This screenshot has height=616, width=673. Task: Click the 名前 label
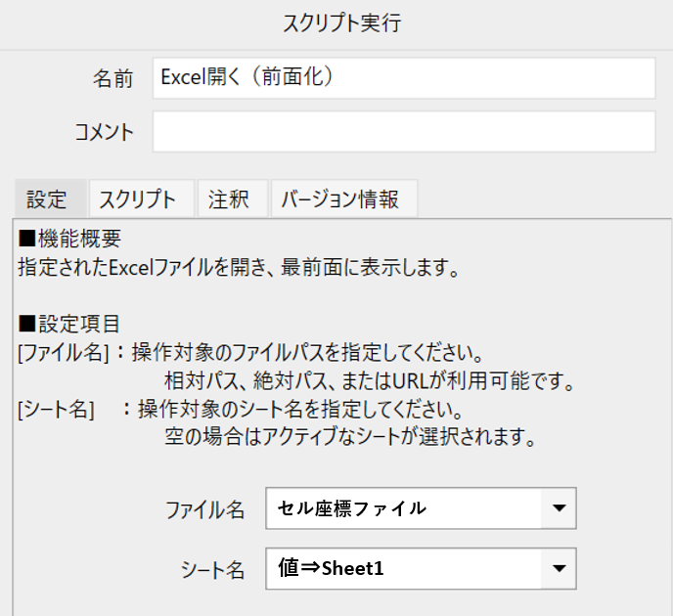click(x=112, y=79)
